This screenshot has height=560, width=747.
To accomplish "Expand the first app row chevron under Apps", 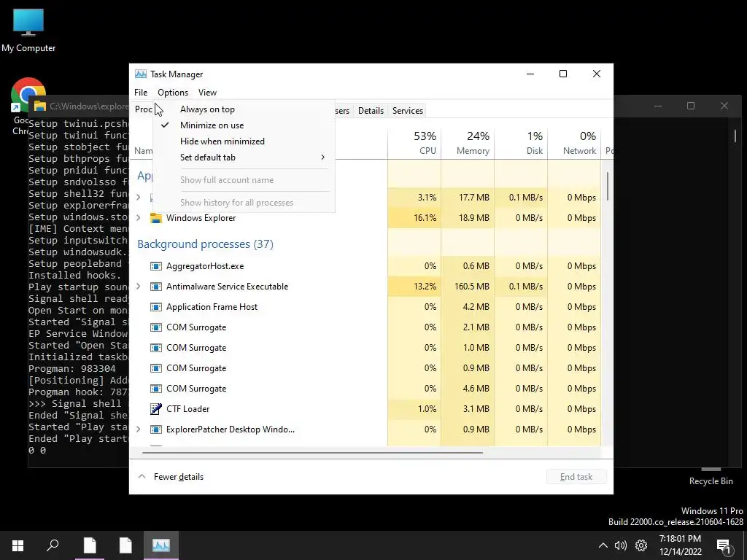I will pyautogui.click(x=139, y=197).
